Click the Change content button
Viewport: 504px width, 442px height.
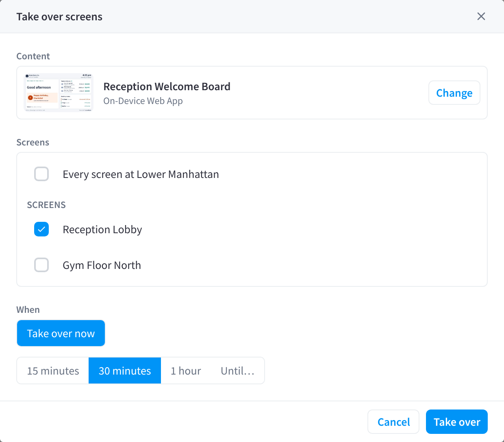coord(454,93)
